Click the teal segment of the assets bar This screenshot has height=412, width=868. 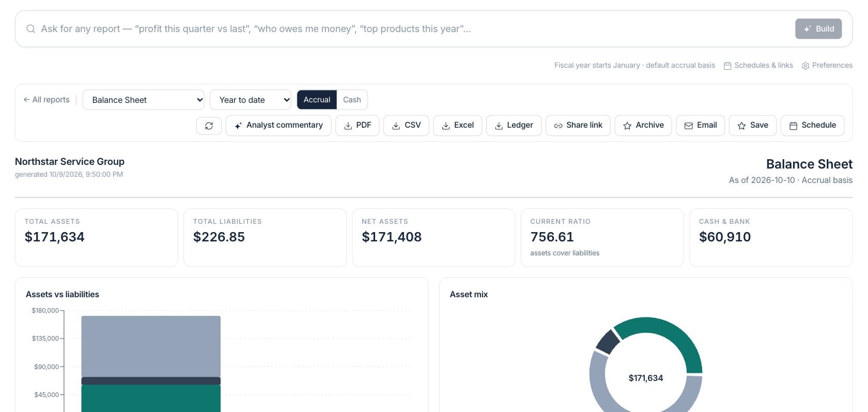click(151, 399)
